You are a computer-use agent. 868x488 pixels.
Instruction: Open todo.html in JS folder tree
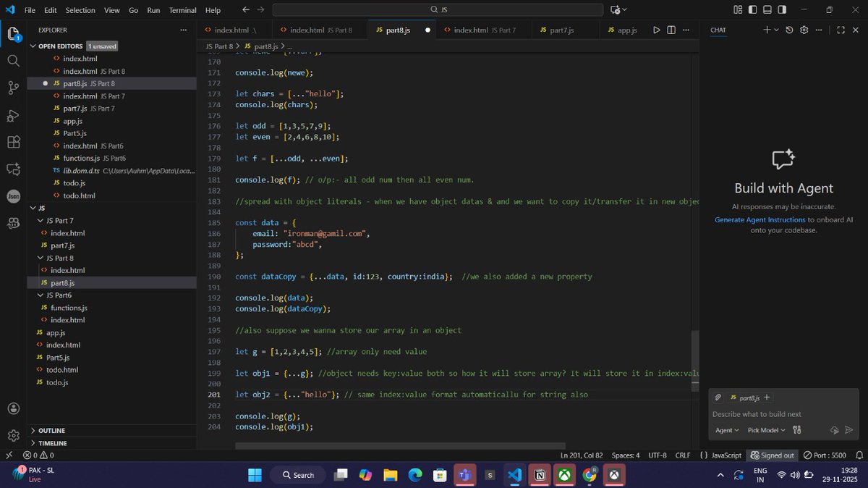point(61,370)
